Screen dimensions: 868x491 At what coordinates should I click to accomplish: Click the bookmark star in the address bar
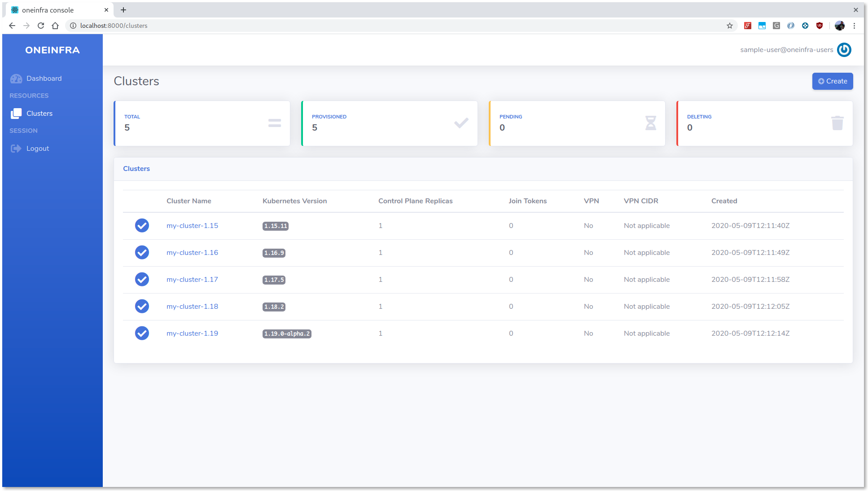click(730, 26)
